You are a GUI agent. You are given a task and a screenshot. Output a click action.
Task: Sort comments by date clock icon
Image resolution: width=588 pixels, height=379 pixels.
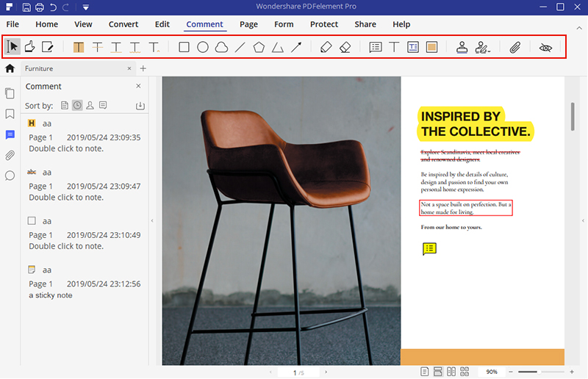(77, 106)
